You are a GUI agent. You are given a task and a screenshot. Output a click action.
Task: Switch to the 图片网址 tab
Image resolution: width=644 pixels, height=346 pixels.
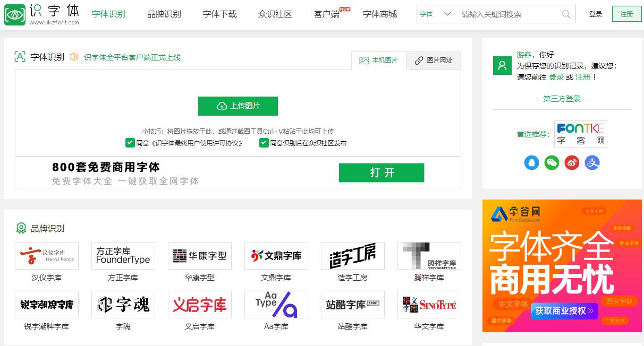434,60
